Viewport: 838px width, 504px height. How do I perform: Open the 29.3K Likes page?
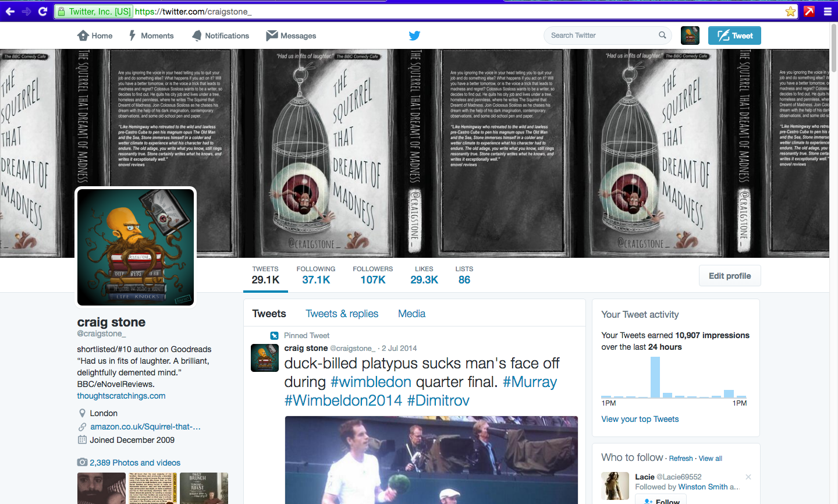click(424, 275)
